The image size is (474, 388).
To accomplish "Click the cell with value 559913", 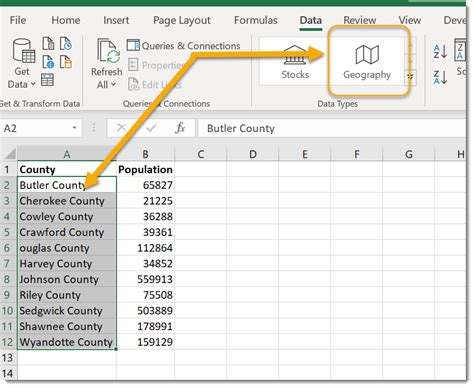I will click(x=145, y=279).
